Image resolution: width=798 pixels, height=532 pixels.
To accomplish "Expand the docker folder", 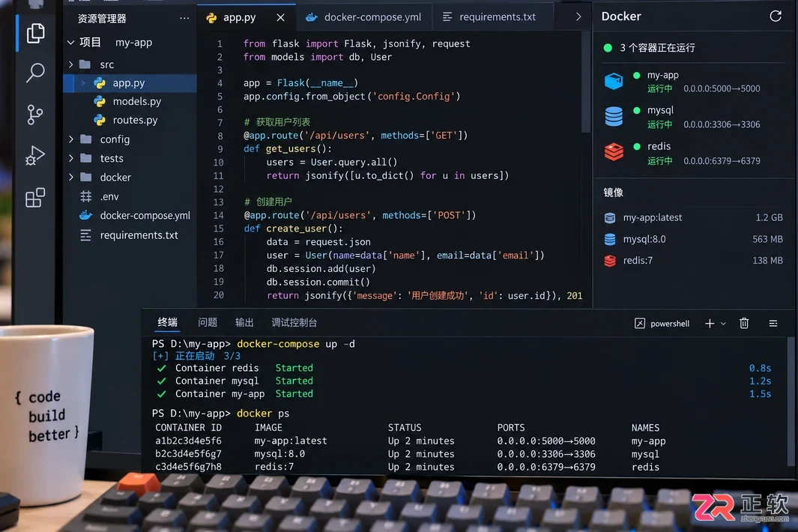I will 70,177.
